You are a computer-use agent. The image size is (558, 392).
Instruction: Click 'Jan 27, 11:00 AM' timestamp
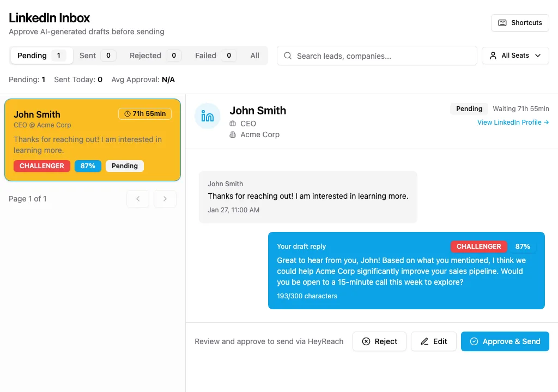coord(233,210)
